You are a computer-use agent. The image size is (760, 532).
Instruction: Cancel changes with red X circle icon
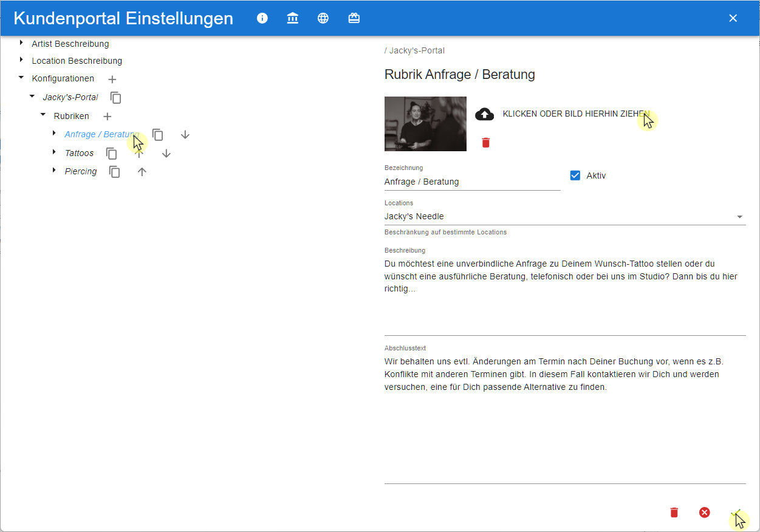[x=705, y=513]
